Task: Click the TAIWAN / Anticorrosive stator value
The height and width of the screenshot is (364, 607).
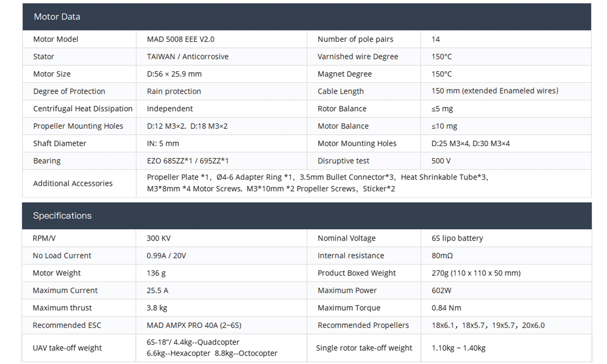Action: (x=188, y=57)
